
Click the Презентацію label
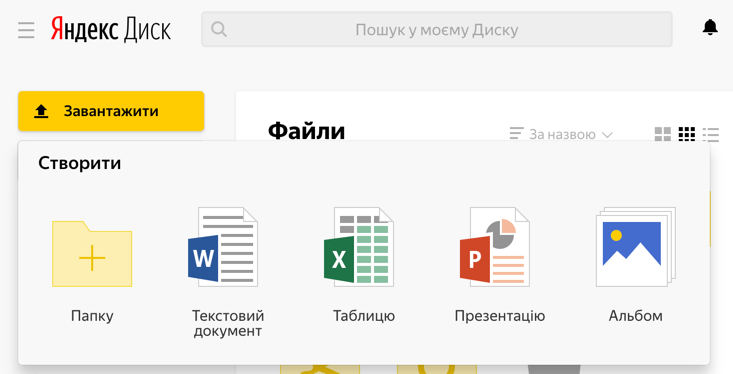point(500,316)
